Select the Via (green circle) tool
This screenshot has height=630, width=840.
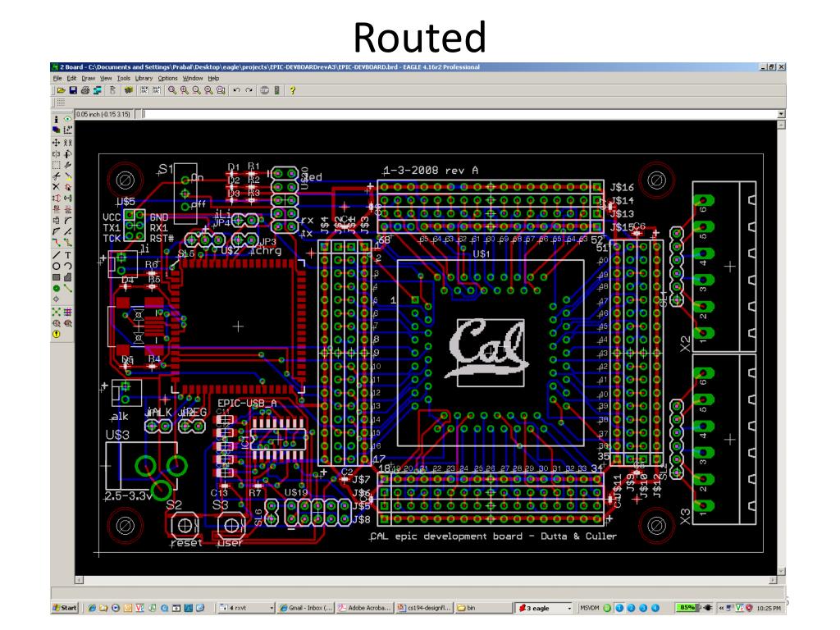56,288
